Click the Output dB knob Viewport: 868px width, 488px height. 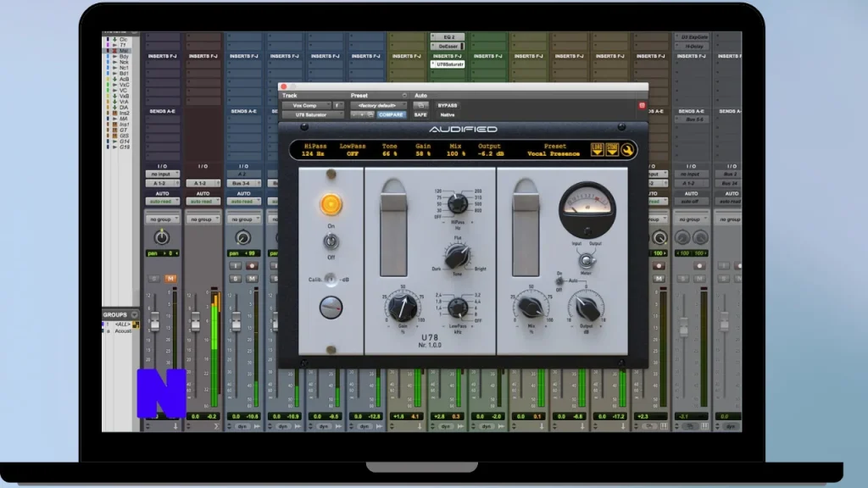[587, 307]
